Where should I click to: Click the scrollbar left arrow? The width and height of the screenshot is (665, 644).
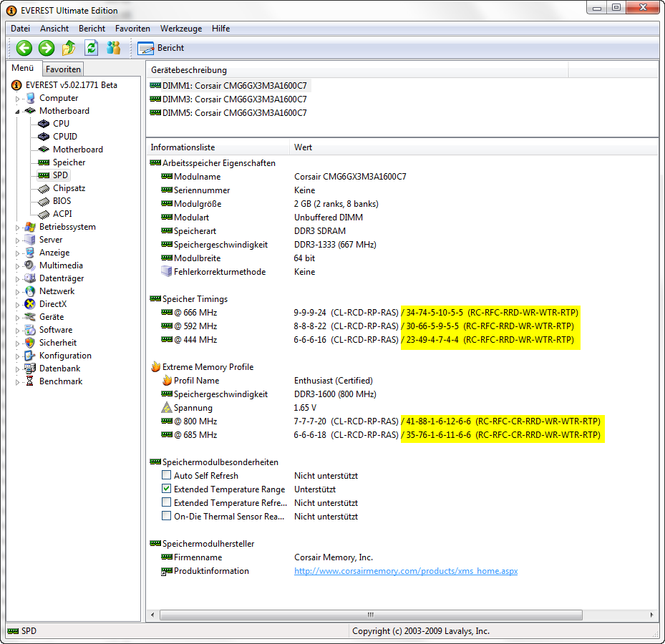(x=152, y=615)
